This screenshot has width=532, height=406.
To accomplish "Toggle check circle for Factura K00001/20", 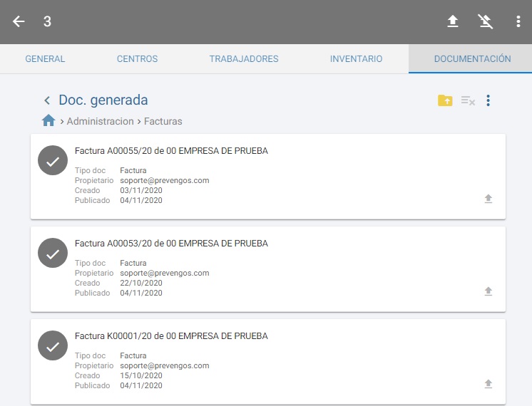I will click(x=53, y=346).
